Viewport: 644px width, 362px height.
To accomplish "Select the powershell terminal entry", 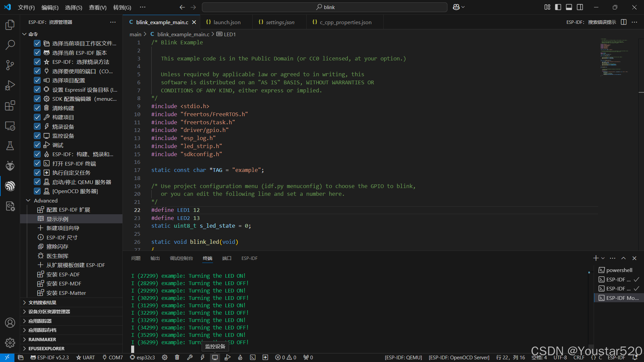I will 619,270.
